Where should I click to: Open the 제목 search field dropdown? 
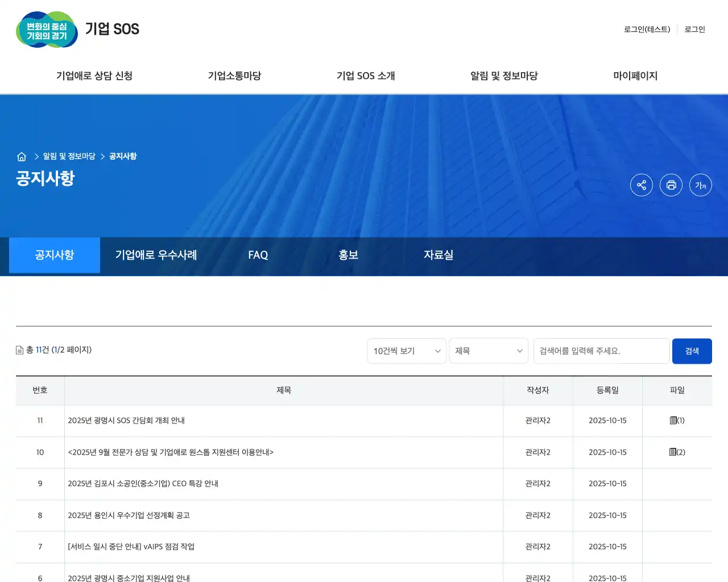[489, 351]
